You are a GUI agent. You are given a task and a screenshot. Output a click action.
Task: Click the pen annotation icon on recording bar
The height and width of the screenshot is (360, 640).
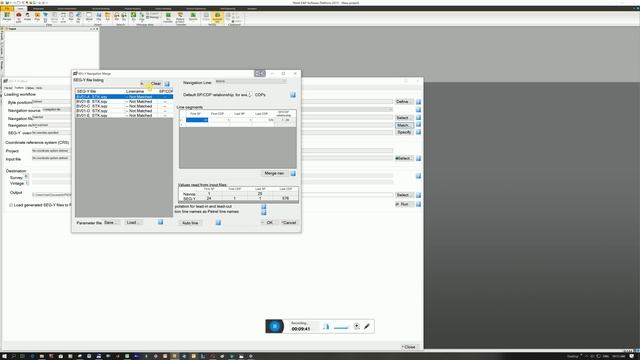point(367,326)
